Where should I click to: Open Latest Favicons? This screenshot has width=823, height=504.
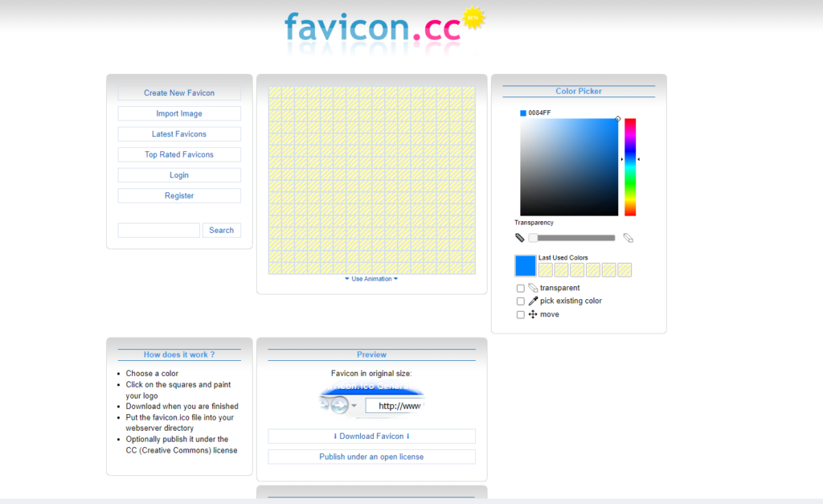(x=178, y=133)
